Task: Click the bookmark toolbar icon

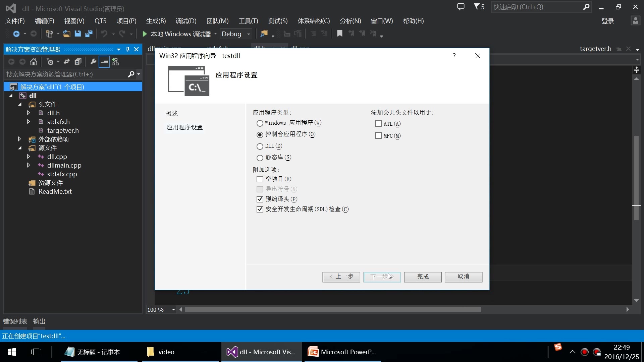Action: point(340,34)
